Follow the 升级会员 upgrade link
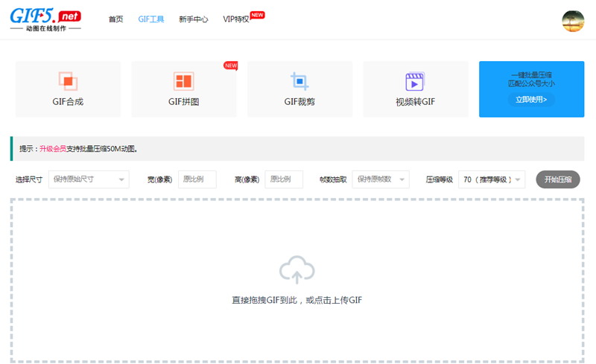Screen dimensions: 596x364 coord(53,149)
